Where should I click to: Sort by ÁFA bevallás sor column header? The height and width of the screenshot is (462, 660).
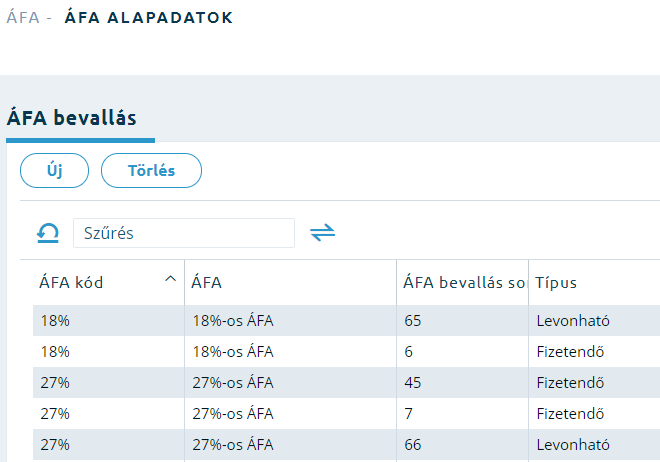point(465,282)
